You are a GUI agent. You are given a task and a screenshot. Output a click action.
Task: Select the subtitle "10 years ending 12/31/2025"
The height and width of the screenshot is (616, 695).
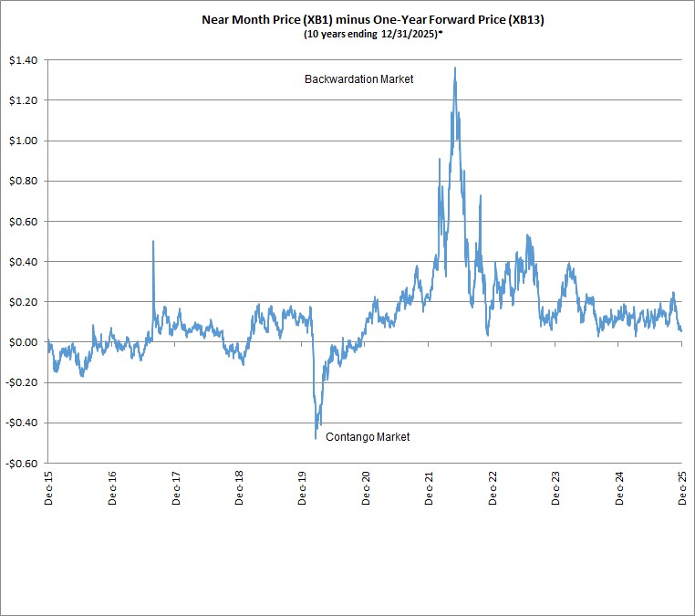(x=373, y=34)
